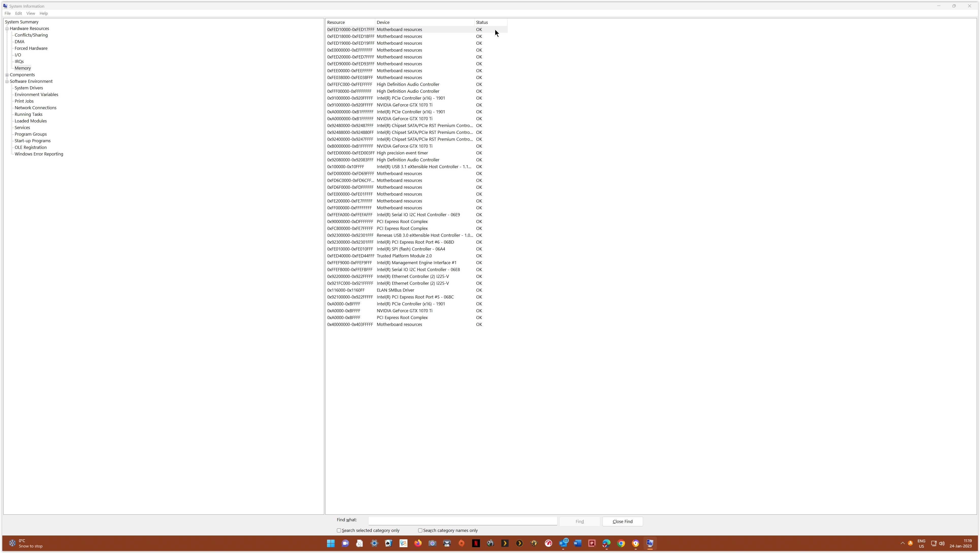Select IRQs in the tree
Viewport: 980px width, 553px height.
coord(19,62)
